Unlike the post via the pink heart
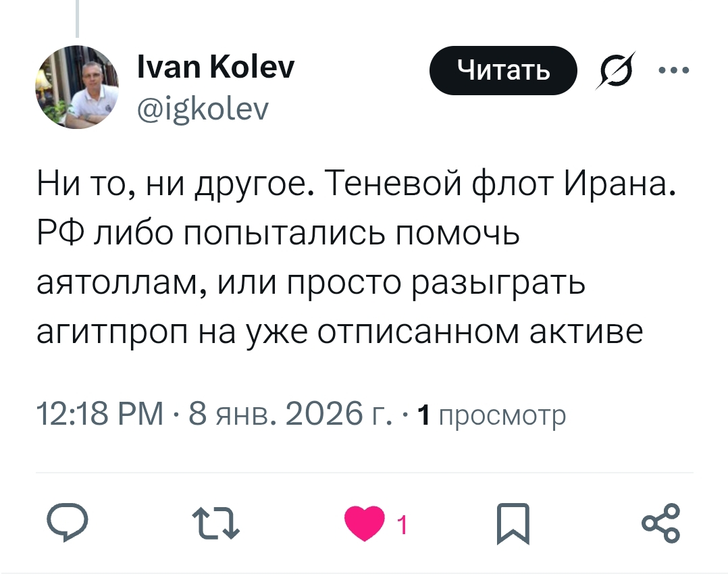Screen dimensions: 728x576 pos(363,524)
